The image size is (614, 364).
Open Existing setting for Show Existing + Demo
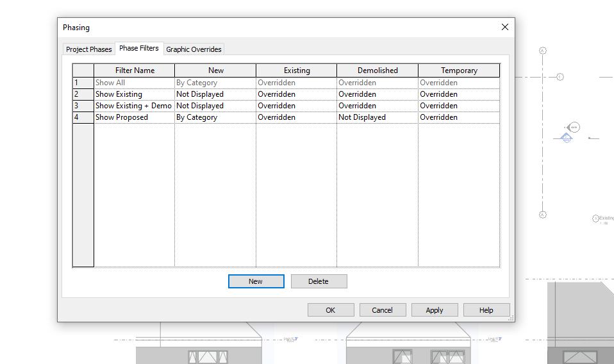[297, 106]
